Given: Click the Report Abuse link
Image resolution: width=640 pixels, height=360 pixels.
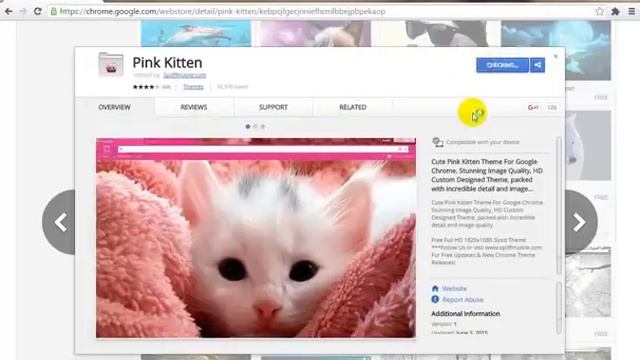Looking at the screenshot, I should 462,300.
